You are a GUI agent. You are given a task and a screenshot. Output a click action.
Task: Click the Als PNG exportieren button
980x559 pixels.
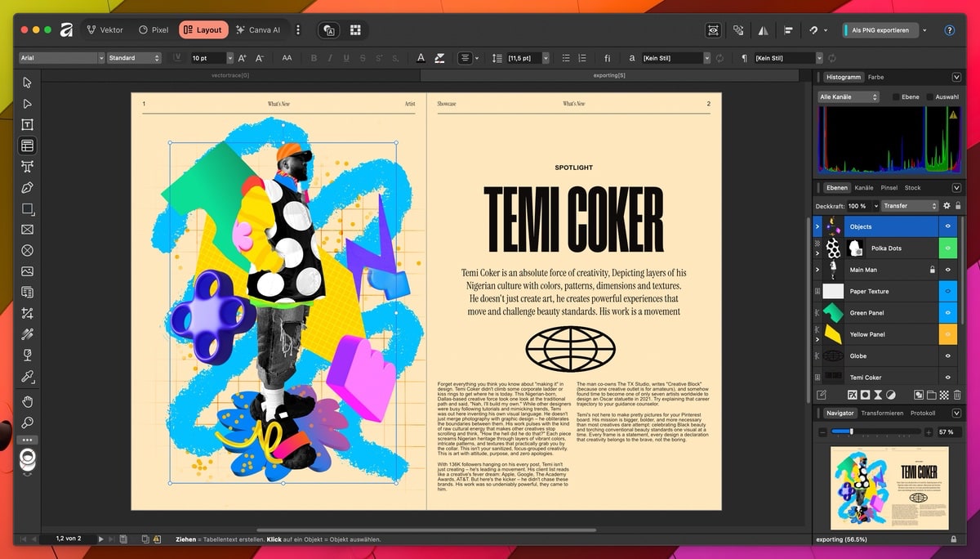pyautogui.click(x=879, y=30)
